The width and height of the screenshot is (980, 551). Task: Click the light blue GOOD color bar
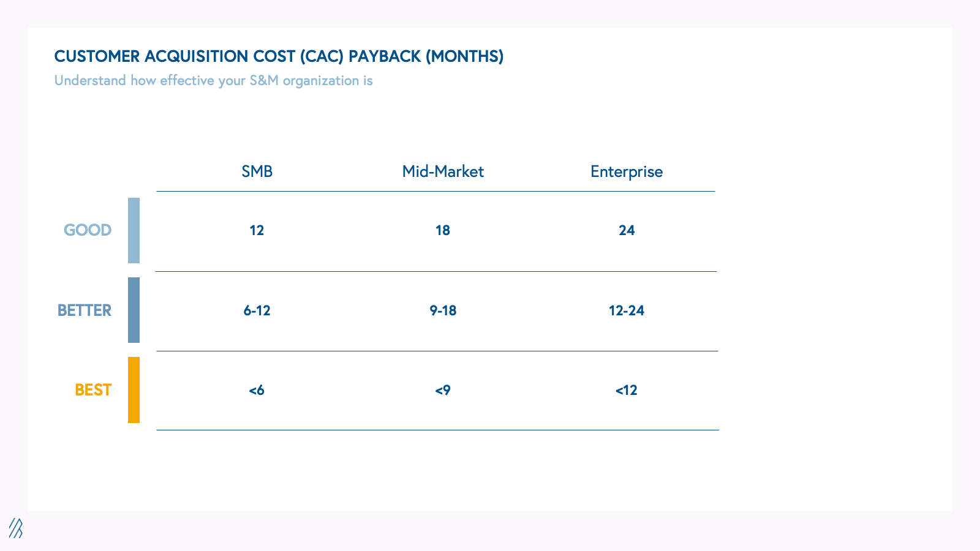(134, 230)
